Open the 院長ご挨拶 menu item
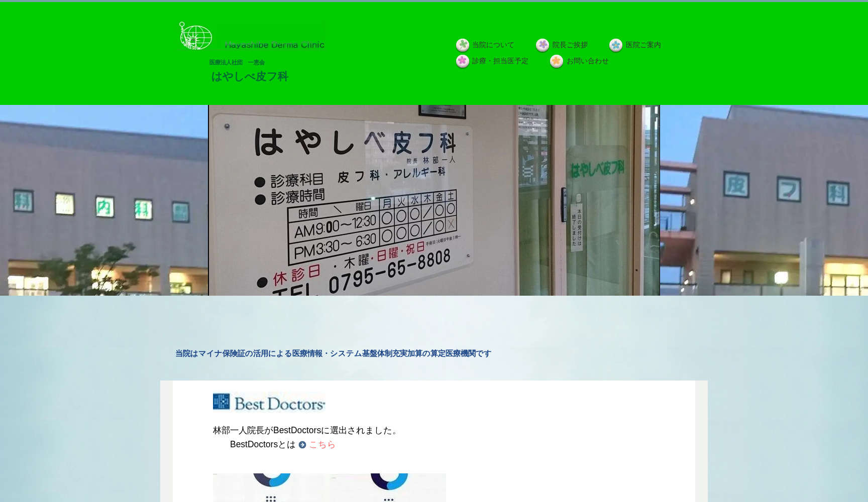Viewport: 868px width, 502px height. point(570,45)
